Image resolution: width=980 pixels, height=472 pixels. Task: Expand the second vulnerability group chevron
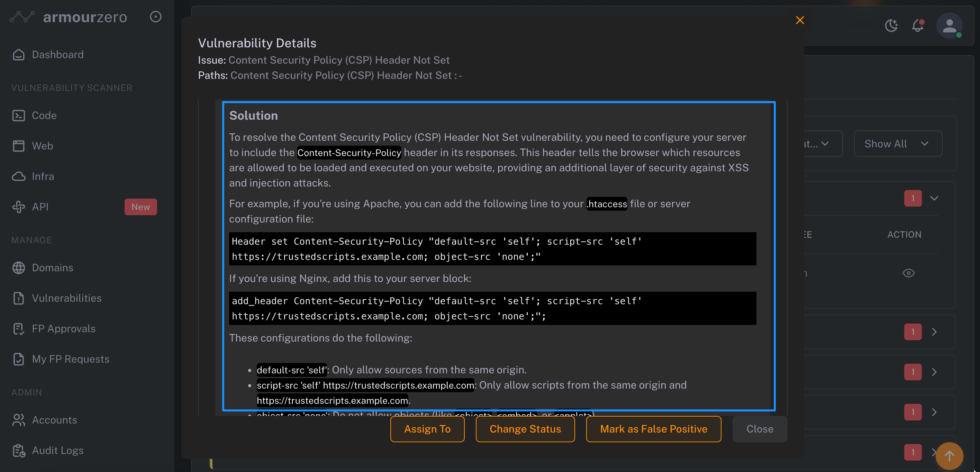point(934,332)
